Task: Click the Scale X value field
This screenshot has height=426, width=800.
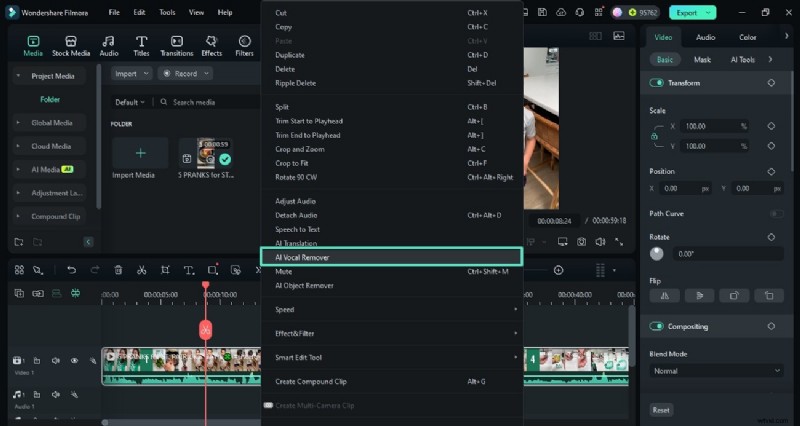Action: 714,126
